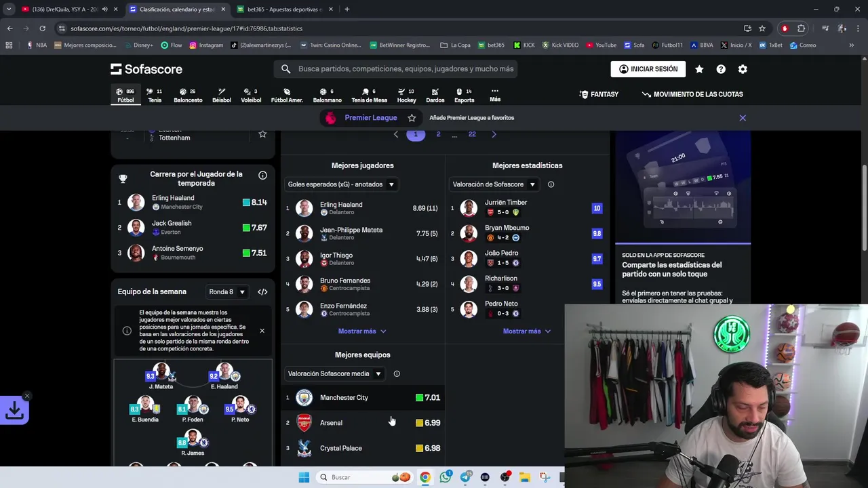Open Goles esperados (xG) dropdown
Screen dimensions: 868x488
tap(341, 184)
